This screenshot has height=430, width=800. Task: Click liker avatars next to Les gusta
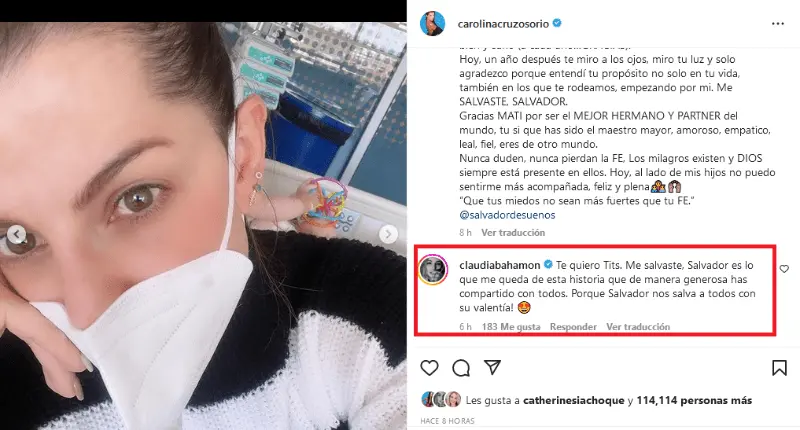441,400
